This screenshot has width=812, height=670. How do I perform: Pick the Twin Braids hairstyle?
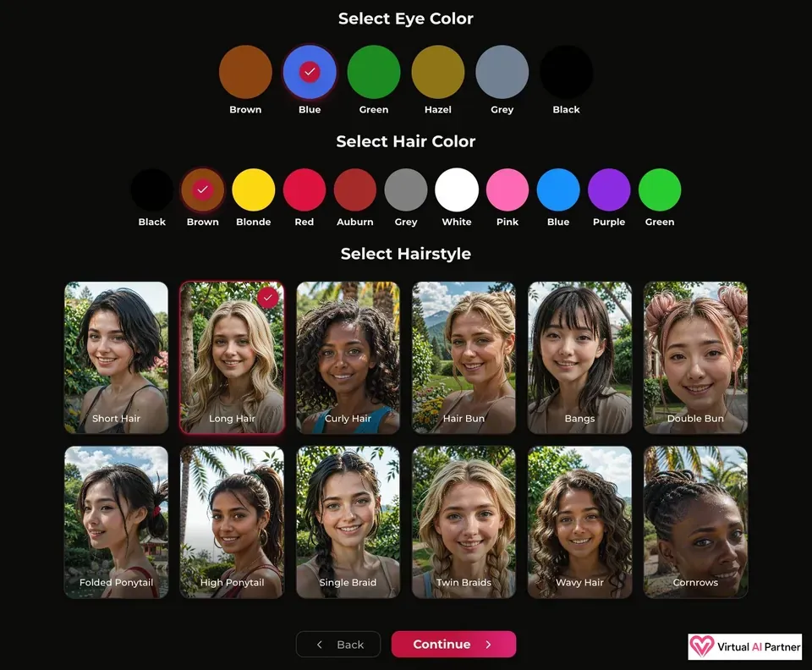click(x=464, y=522)
